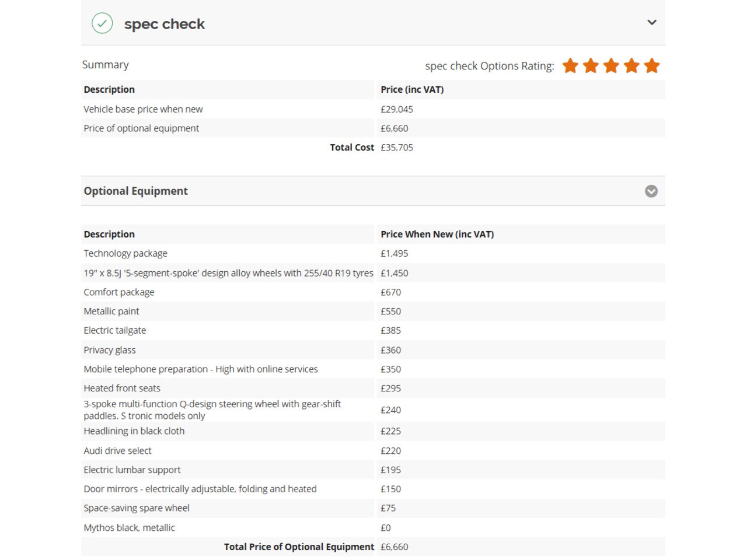
Task: Click the Electric tailgate entry
Action: 115,331
